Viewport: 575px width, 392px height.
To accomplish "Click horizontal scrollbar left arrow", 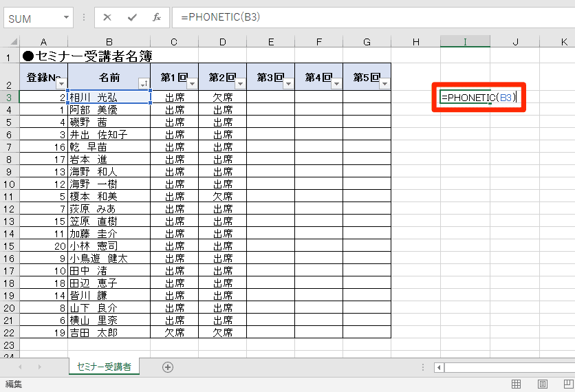I will (x=439, y=367).
